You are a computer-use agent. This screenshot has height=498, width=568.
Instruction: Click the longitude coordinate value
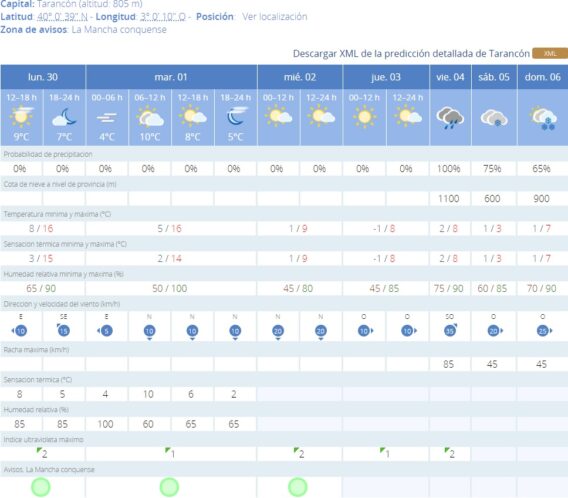click(x=163, y=17)
